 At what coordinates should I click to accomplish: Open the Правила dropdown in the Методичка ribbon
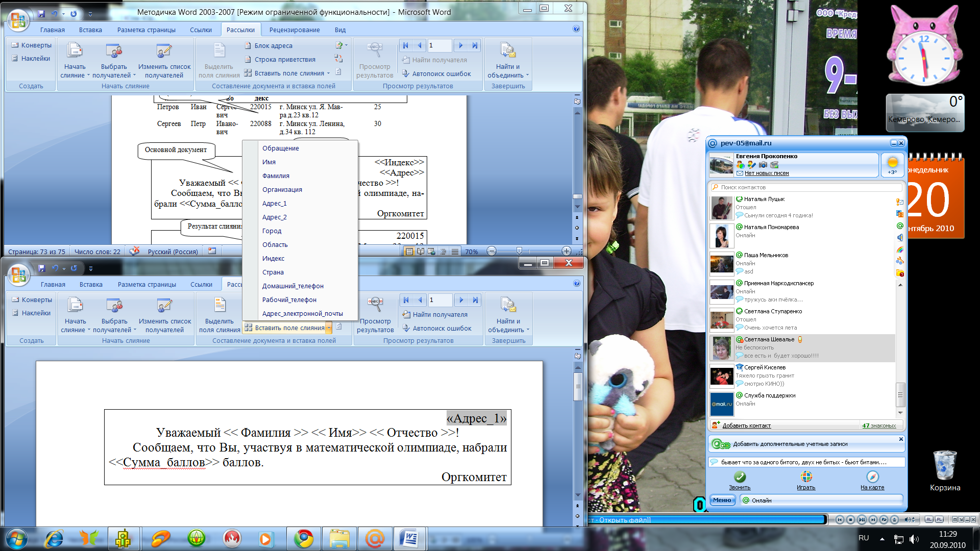point(341,45)
